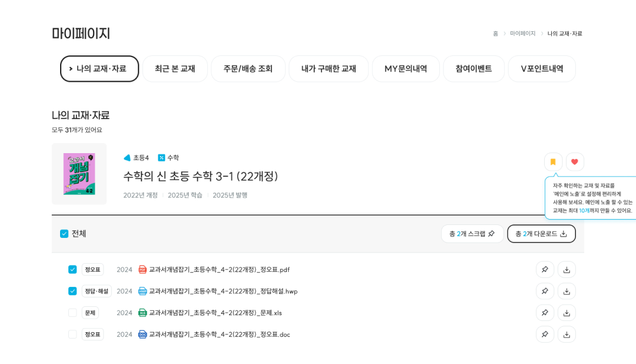This screenshot has width=636, height=364.
Task: Check the 문제.xls row checkbox
Action: point(72,313)
